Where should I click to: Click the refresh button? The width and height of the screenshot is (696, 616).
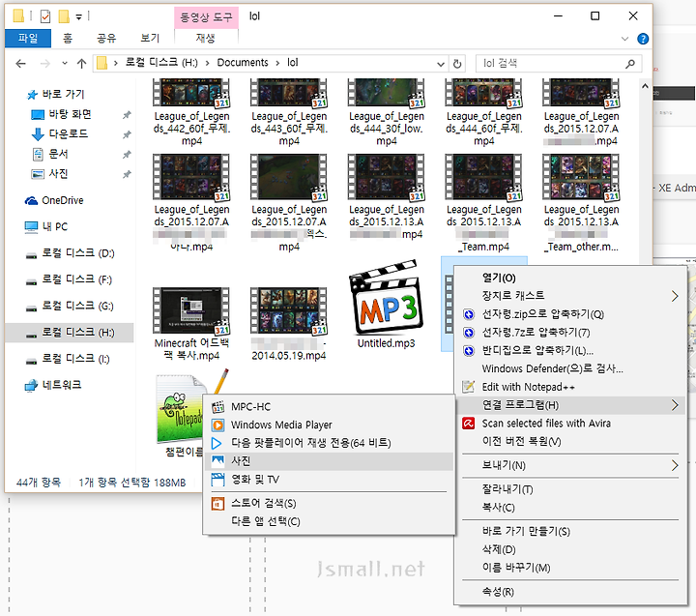tap(457, 64)
